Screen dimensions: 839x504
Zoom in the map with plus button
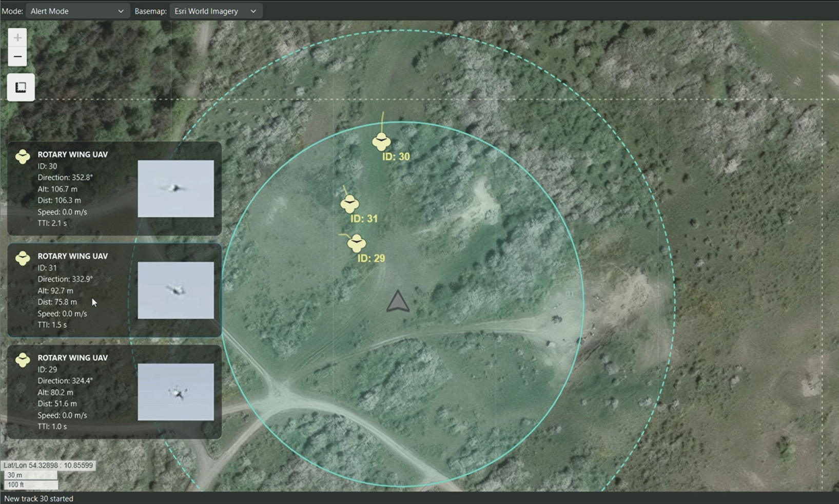17,37
